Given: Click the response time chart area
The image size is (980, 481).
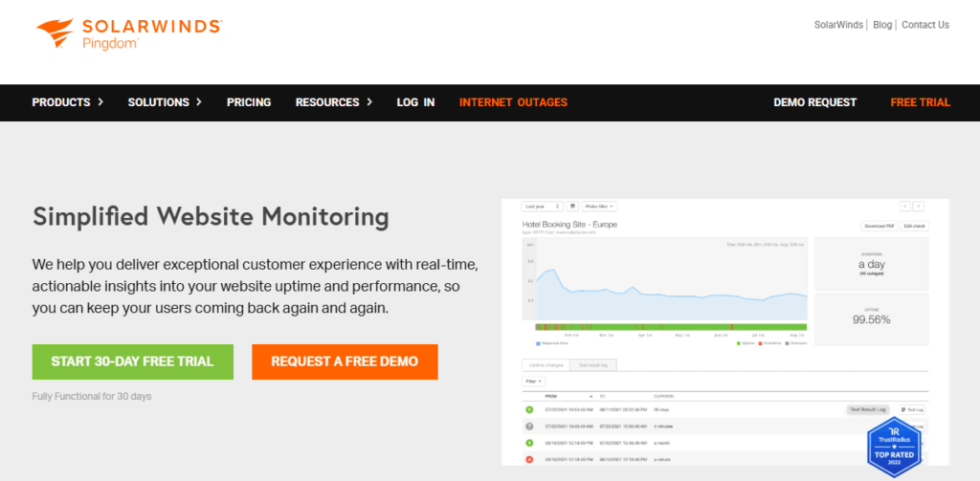Looking at the screenshot, I should pyautogui.click(x=665, y=278).
